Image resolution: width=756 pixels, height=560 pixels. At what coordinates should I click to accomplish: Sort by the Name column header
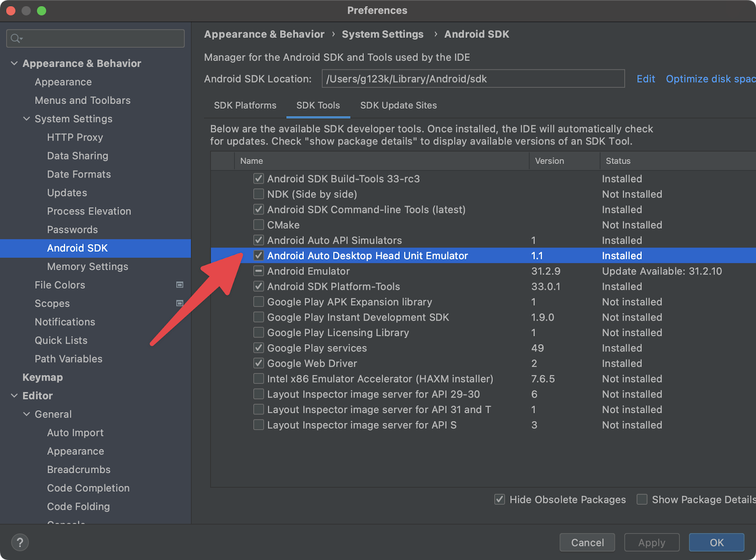pyautogui.click(x=382, y=161)
